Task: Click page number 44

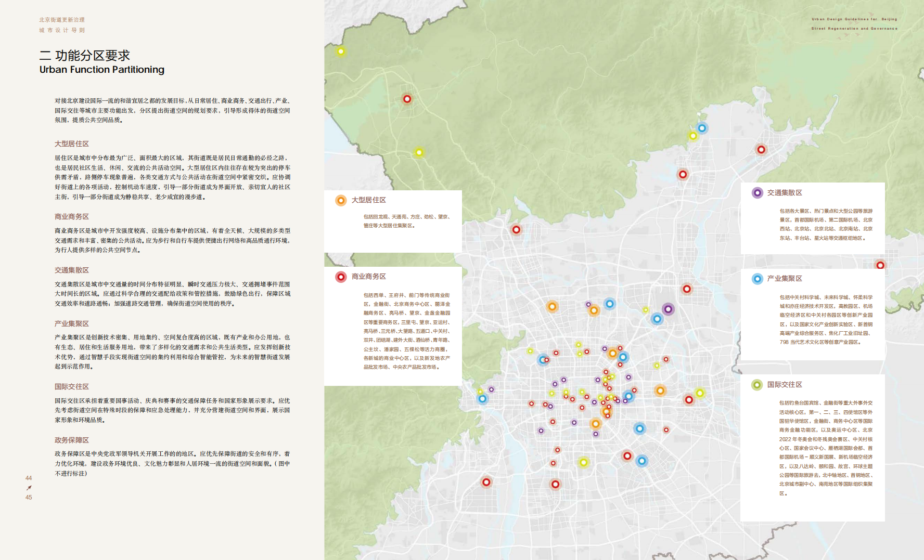Action: pos(29,478)
